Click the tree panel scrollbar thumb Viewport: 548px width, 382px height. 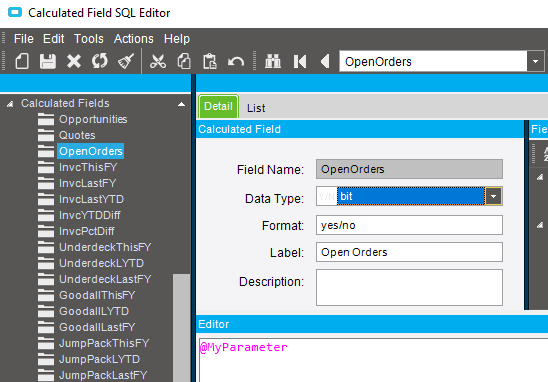tap(181, 328)
